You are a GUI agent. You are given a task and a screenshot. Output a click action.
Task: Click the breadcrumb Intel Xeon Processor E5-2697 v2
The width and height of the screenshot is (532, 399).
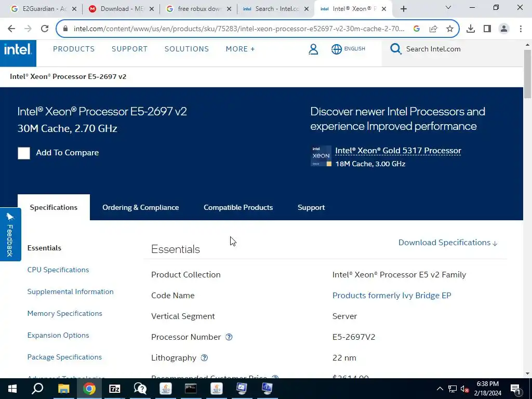68,77
